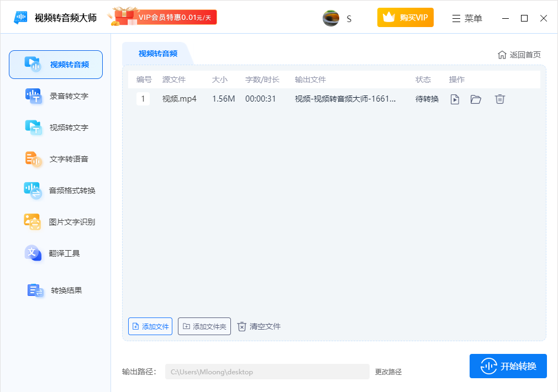This screenshot has width=558, height=392.
Task: Click the 1.56M size cell
Action: pyautogui.click(x=224, y=99)
